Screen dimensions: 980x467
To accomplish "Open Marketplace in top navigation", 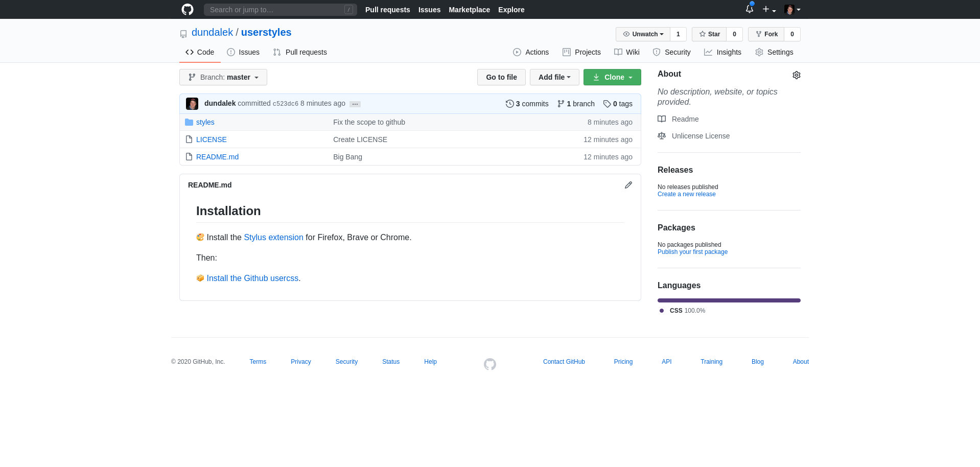I will [x=469, y=10].
